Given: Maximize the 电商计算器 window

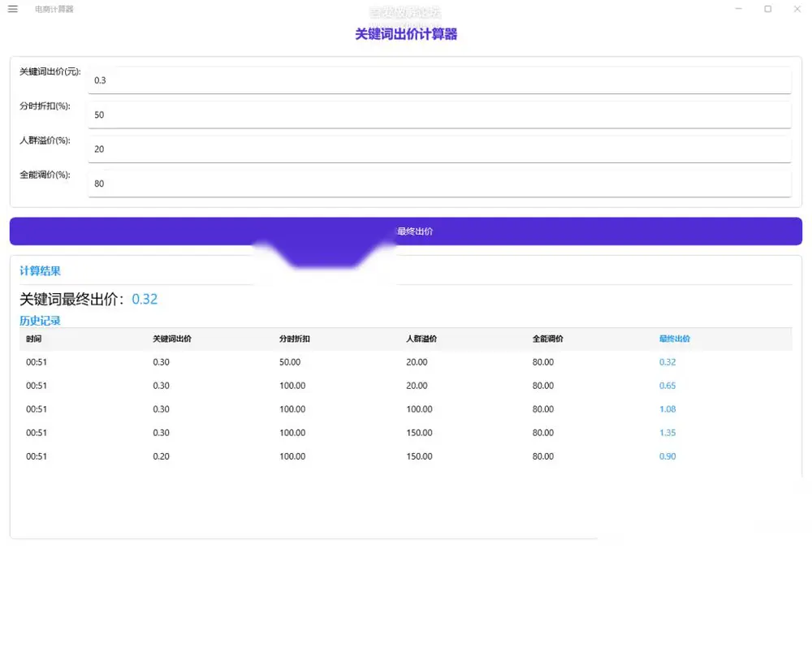Looking at the screenshot, I should (768, 9).
